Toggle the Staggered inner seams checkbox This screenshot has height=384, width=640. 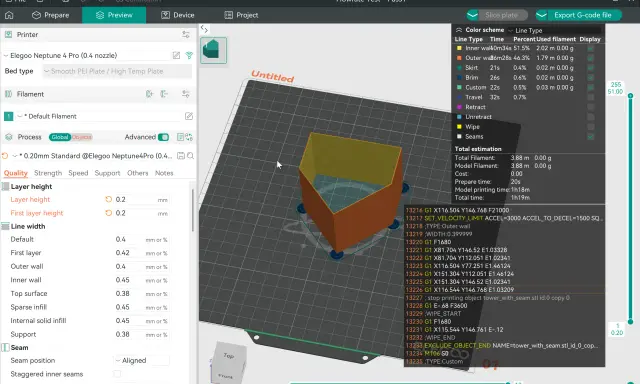coord(117,374)
